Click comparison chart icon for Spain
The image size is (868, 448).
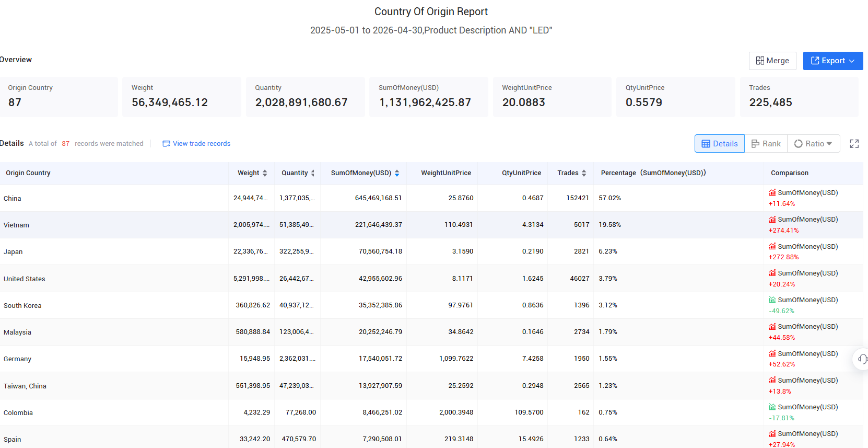point(772,433)
